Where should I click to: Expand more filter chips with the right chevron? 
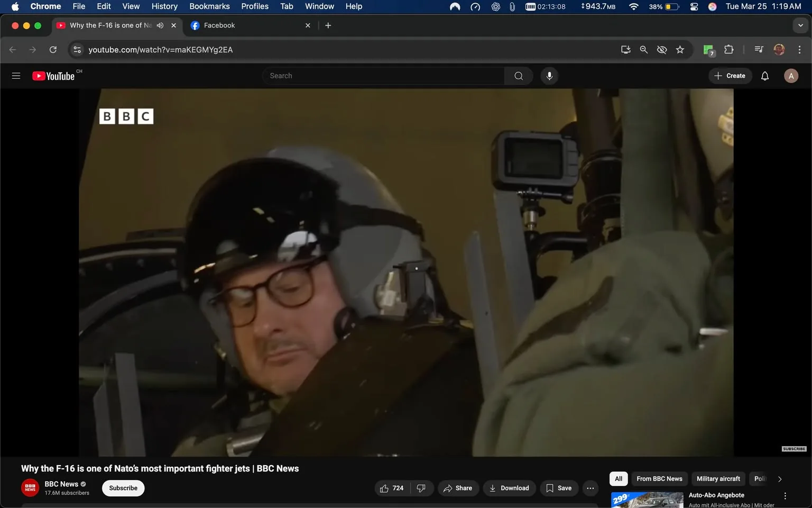(780, 478)
